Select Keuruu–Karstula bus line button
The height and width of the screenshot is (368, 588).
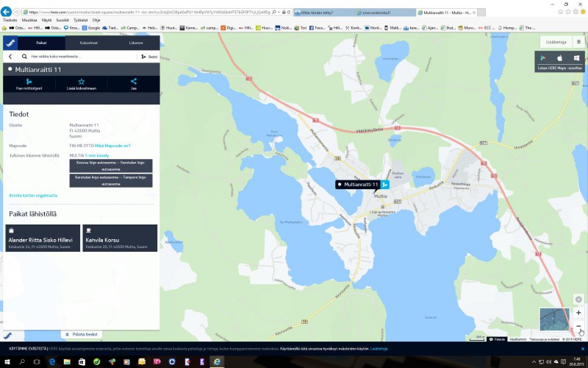tap(111, 165)
